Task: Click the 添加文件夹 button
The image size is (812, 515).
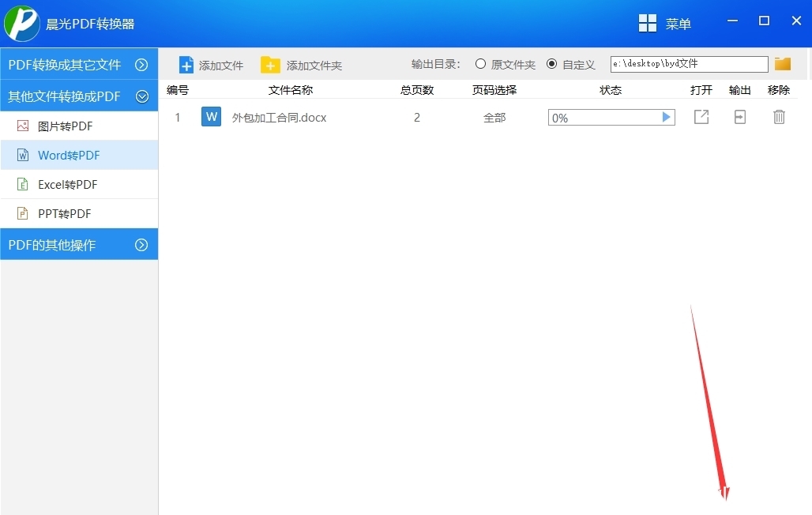Action: [x=304, y=64]
